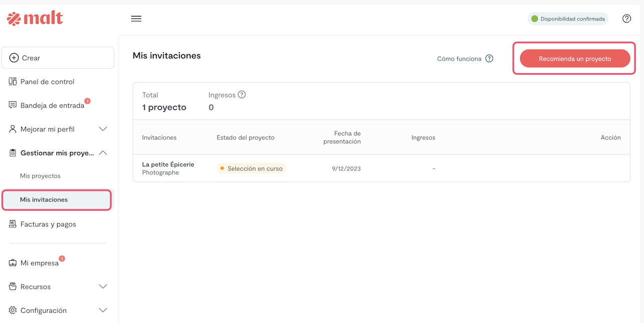Click the Panel de control icon
Screen dimensions: 644x323
coord(13,82)
